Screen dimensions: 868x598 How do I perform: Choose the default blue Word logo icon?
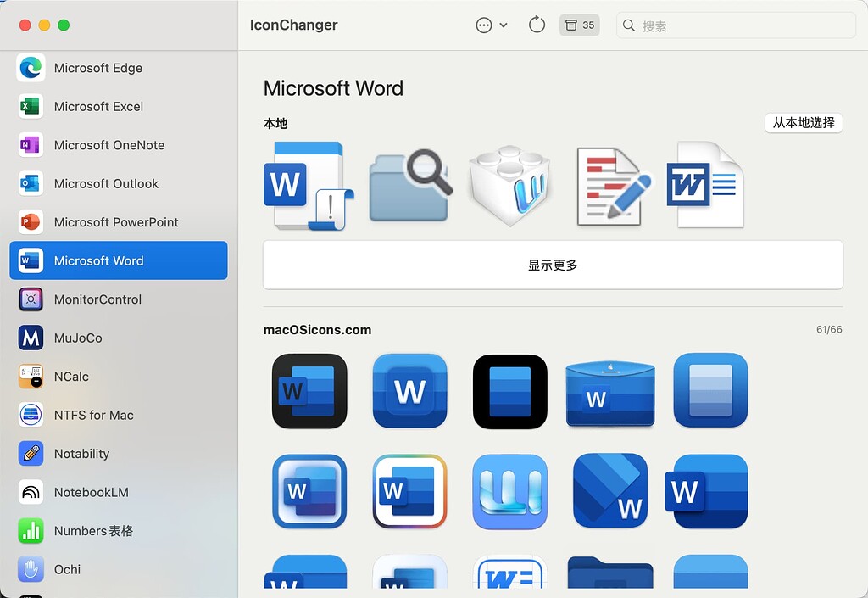[707, 492]
